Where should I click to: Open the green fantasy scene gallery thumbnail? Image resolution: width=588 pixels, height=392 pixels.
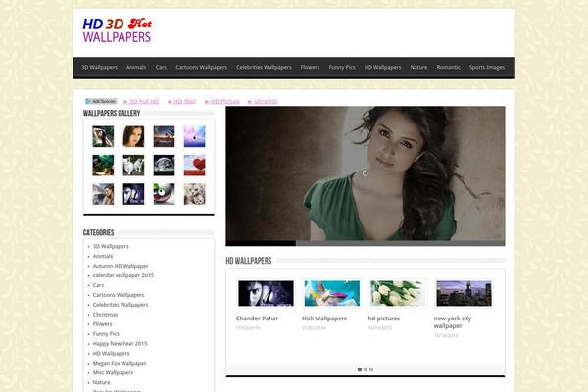[x=103, y=166]
